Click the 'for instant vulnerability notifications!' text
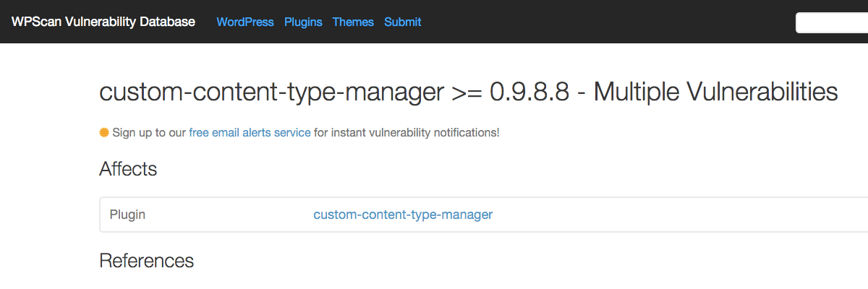The width and height of the screenshot is (868, 289). 407,133
